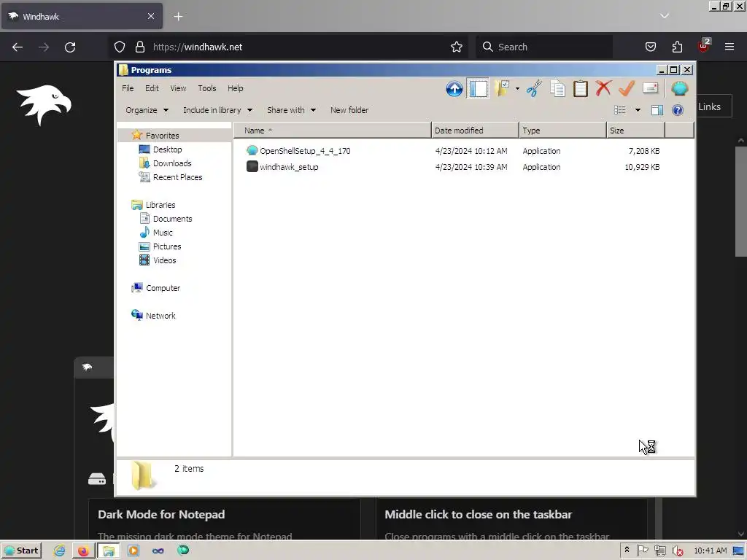
Task: Click the shield tracking protection icon
Action: click(x=120, y=47)
